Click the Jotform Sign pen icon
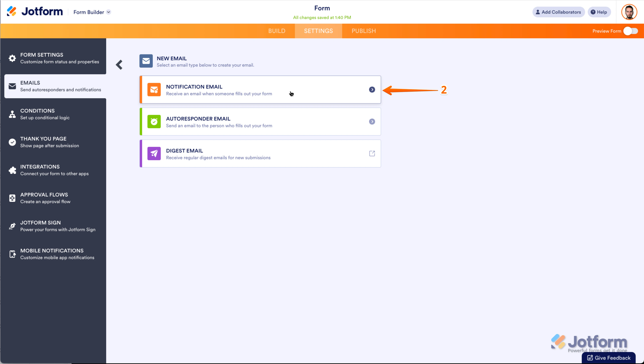The image size is (644, 364). tap(12, 226)
